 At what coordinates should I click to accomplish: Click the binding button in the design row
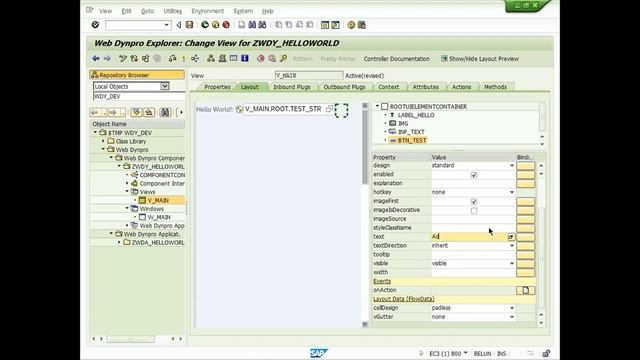(525, 166)
